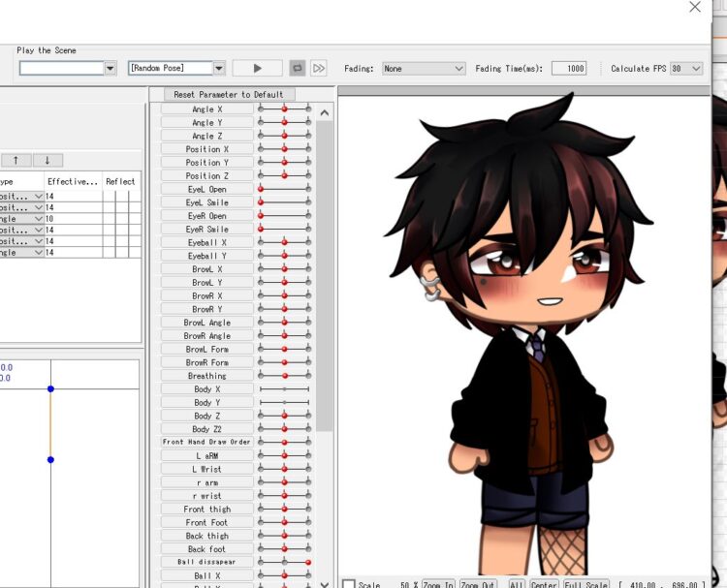727x588 pixels.
Task: Click Reset Parameter to Default button
Action: coord(229,94)
